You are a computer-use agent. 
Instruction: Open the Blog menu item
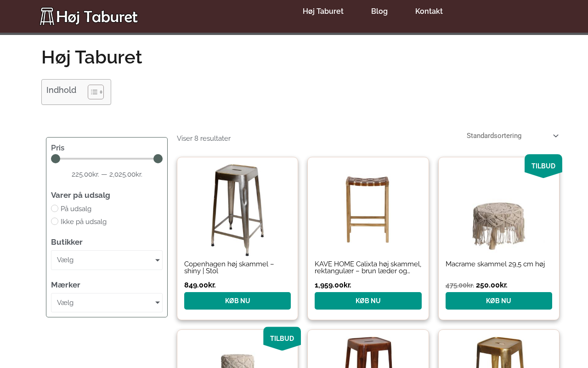point(379,11)
